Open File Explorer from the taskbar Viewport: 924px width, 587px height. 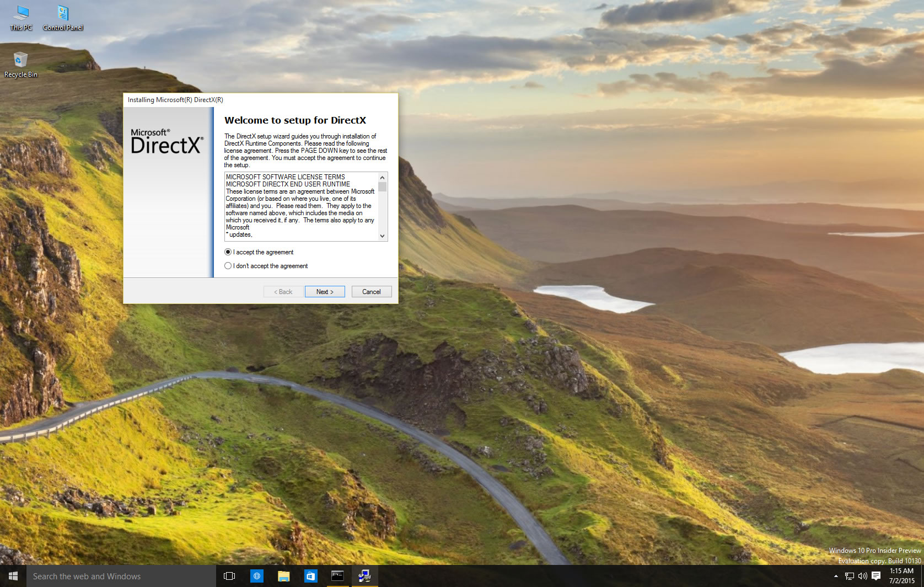point(284,576)
